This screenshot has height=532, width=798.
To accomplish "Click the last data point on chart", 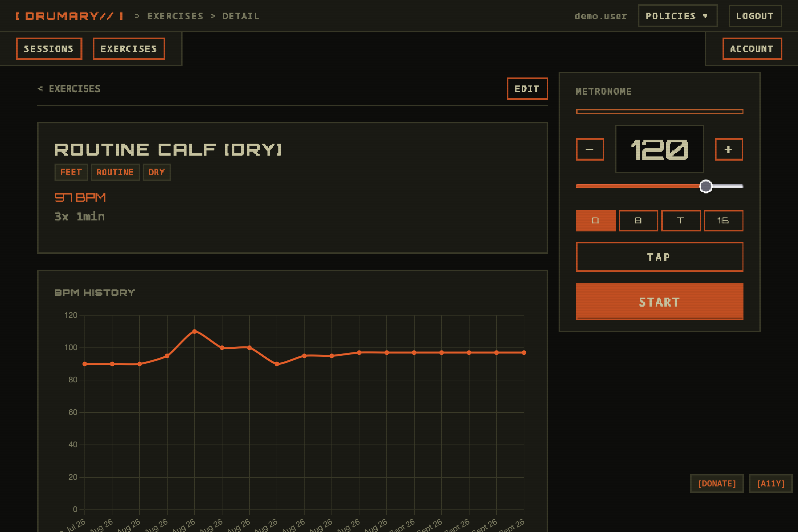I will coord(524,352).
